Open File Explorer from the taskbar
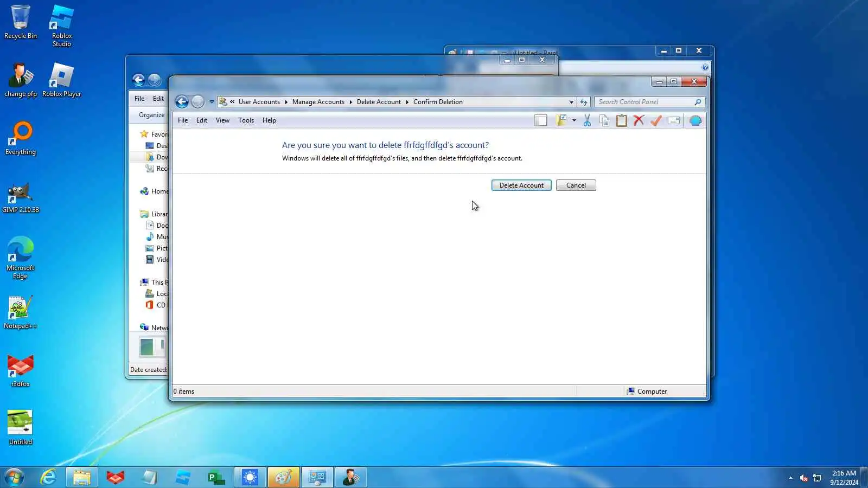Viewport: 868px width, 488px height. coord(82,477)
